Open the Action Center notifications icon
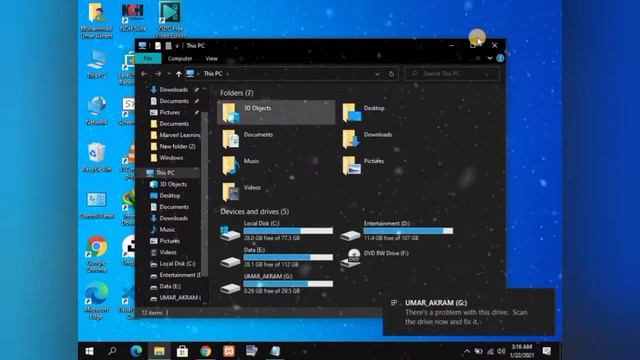Viewport: 640px width, 360px height. (x=547, y=351)
